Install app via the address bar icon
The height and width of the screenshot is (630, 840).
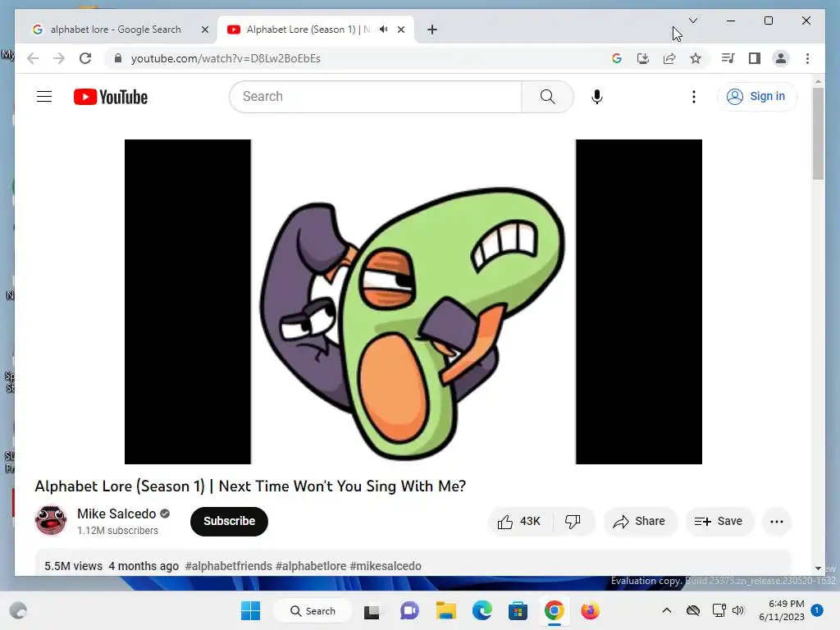pos(643,58)
